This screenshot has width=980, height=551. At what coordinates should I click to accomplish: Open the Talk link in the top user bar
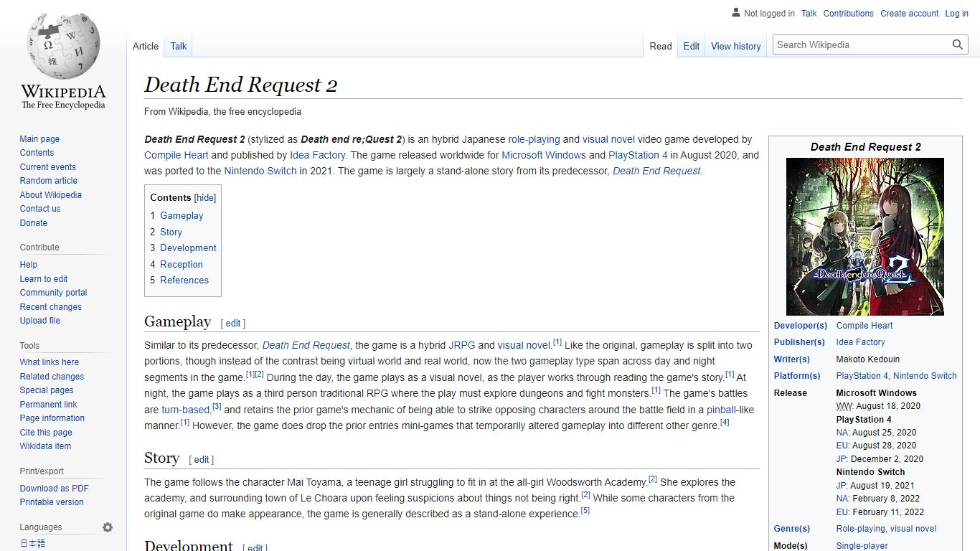click(809, 14)
